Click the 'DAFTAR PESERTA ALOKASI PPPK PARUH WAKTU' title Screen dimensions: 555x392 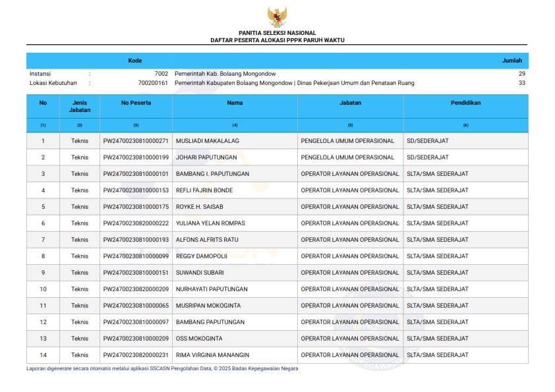(x=277, y=40)
